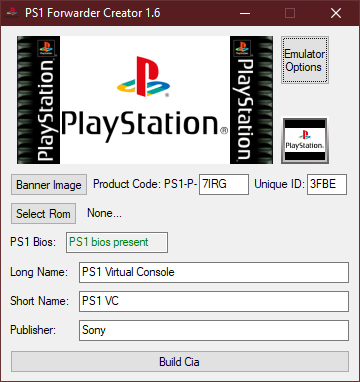Click the right vertical PlayStation spine graphic
Image resolution: width=360 pixels, height=382 pixels.
click(x=251, y=100)
